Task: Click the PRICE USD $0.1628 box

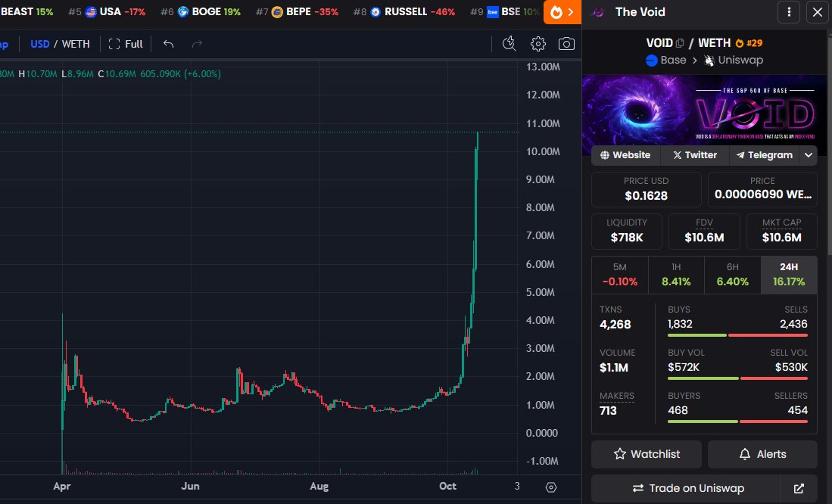Action: pos(646,189)
